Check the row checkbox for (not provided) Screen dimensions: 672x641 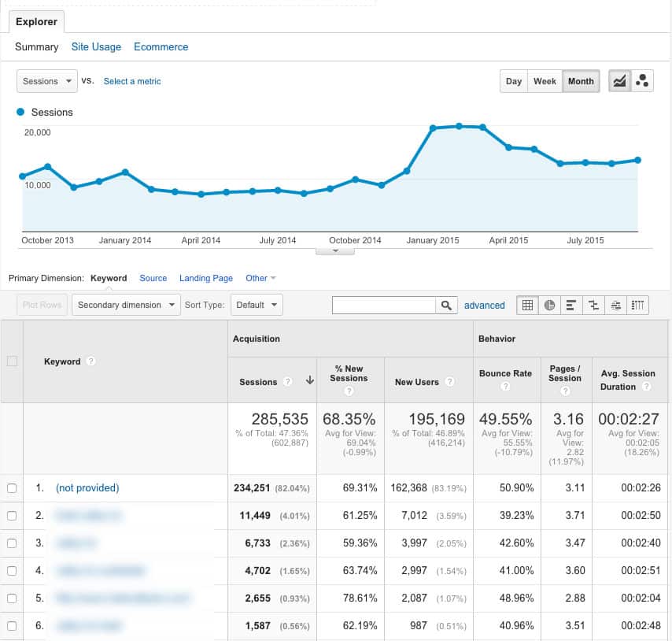click(x=13, y=487)
